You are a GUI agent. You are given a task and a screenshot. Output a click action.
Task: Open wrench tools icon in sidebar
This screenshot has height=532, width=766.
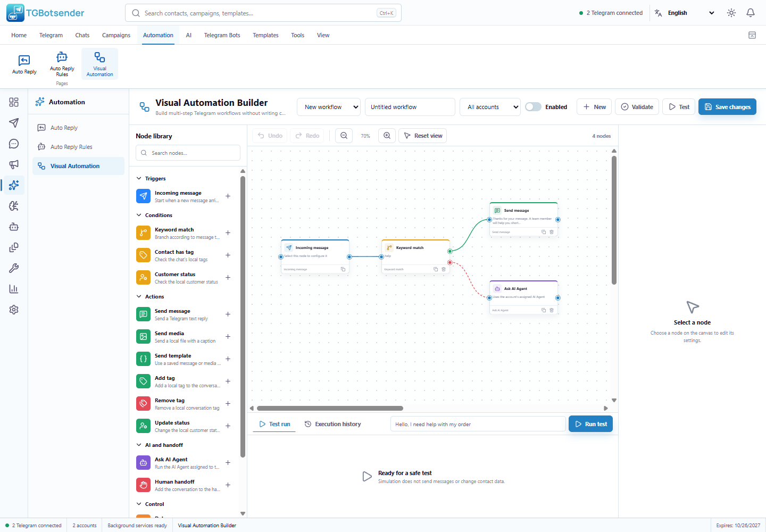point(14,268)
